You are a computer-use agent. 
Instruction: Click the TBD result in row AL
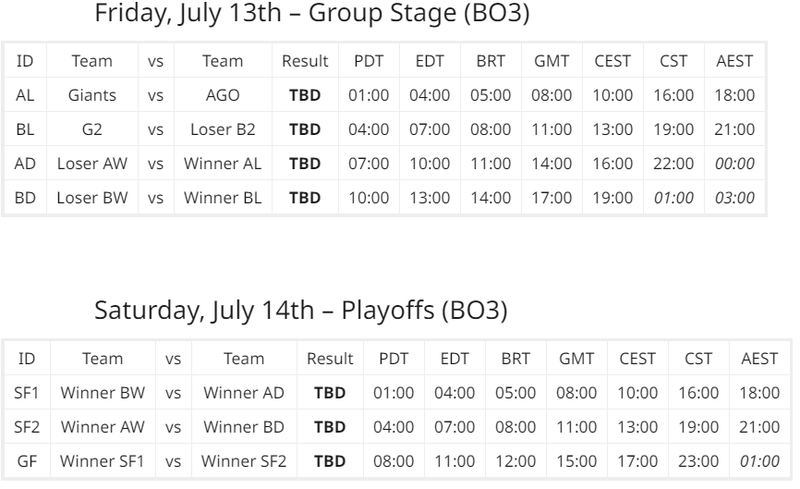pyautogui.click(x=305, y=95)
